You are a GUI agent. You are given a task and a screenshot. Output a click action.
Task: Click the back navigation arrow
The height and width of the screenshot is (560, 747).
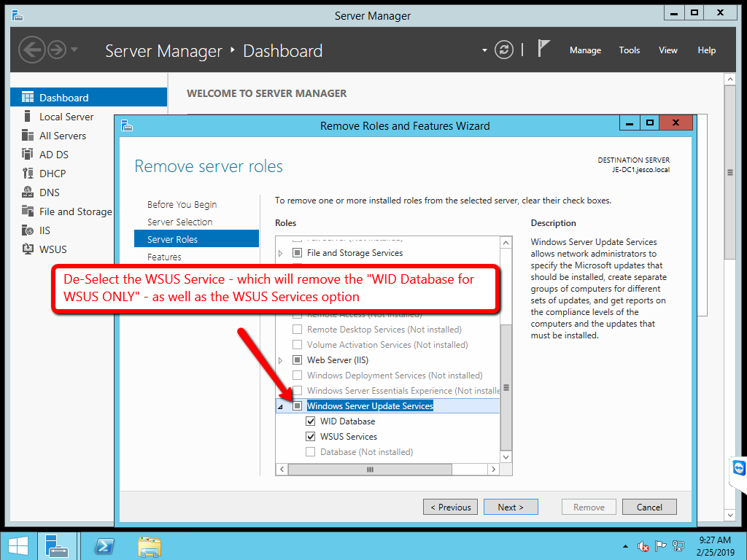point(32,50)
